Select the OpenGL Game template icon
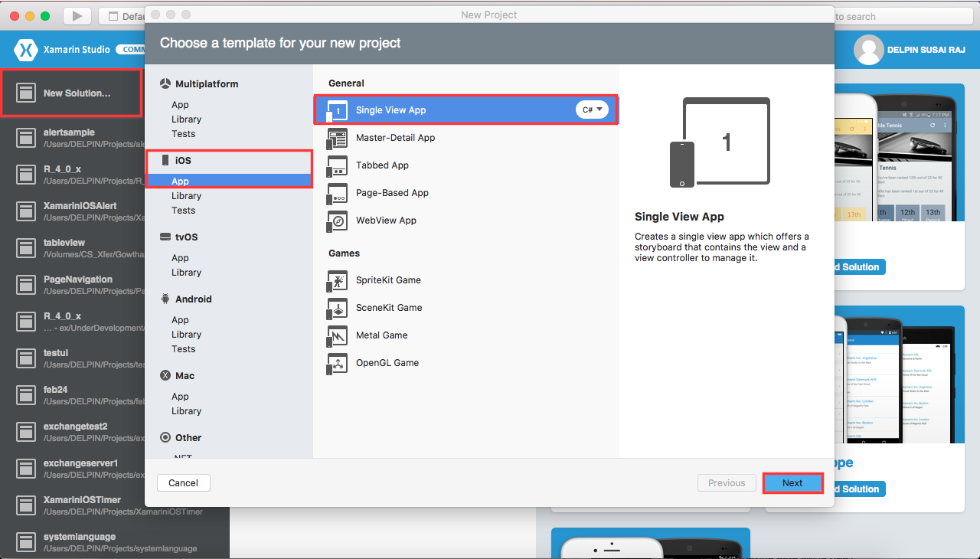980x559 pixels. (337, 363)
